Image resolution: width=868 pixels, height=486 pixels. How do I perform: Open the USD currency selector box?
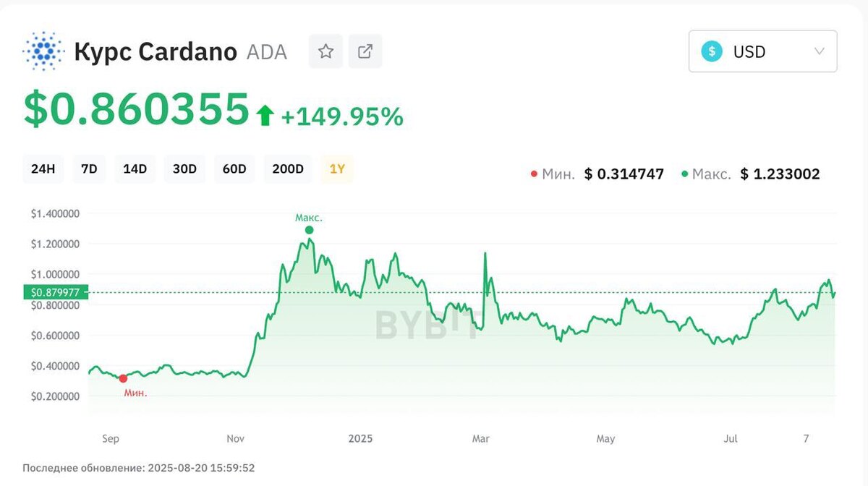(762, 51)
